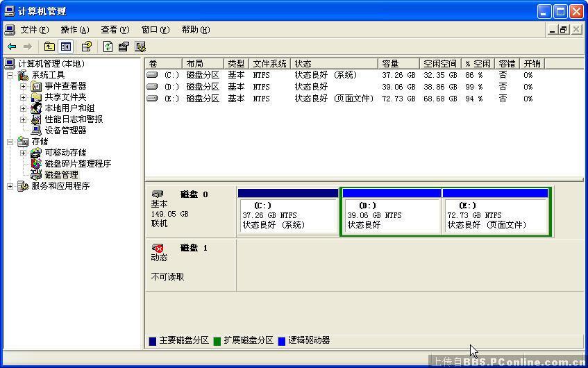Toggle the show/hide console tree icon
The width and height of the screenshot is (588, 368).
pos(66,47)
